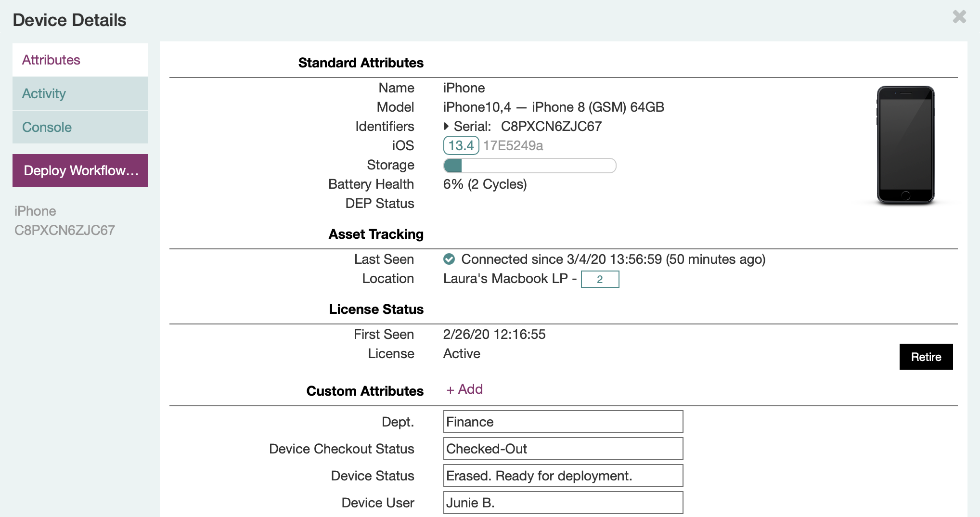Click the Storage usage bar
980x517 pixels.
tap(529, 166)
